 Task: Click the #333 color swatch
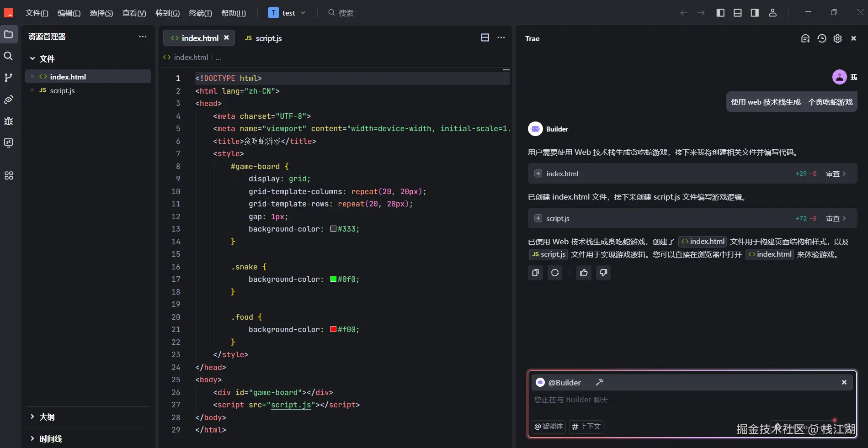333,229
